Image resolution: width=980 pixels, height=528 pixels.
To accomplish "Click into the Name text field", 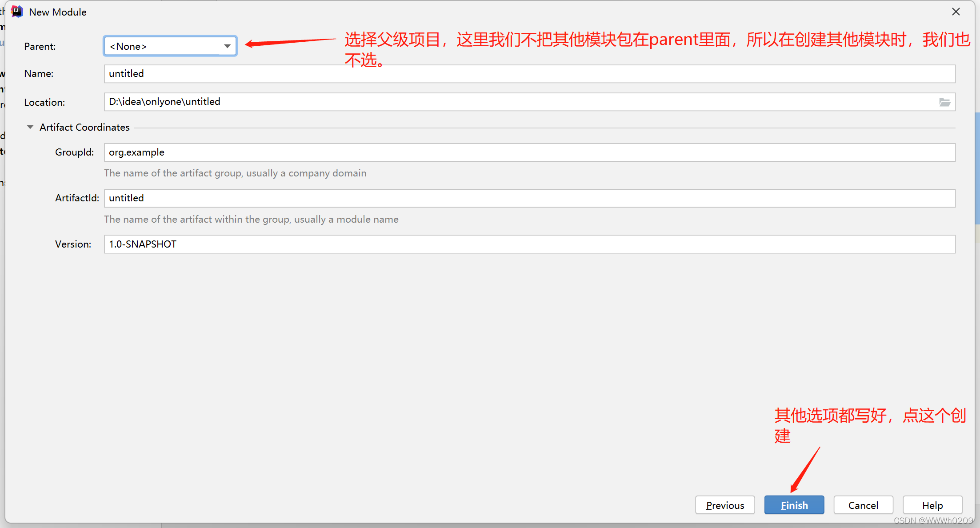I will [529, 74].
